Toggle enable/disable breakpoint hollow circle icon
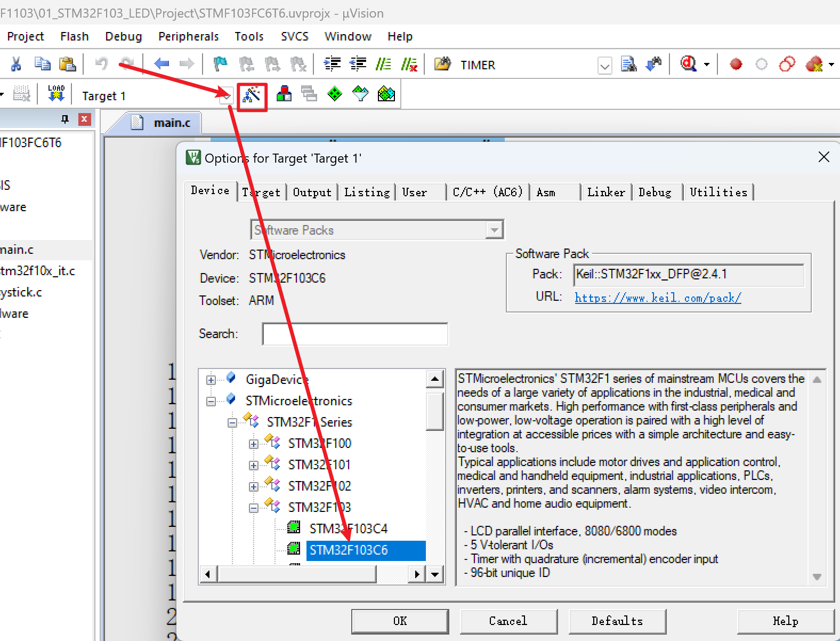 [762, 65]
